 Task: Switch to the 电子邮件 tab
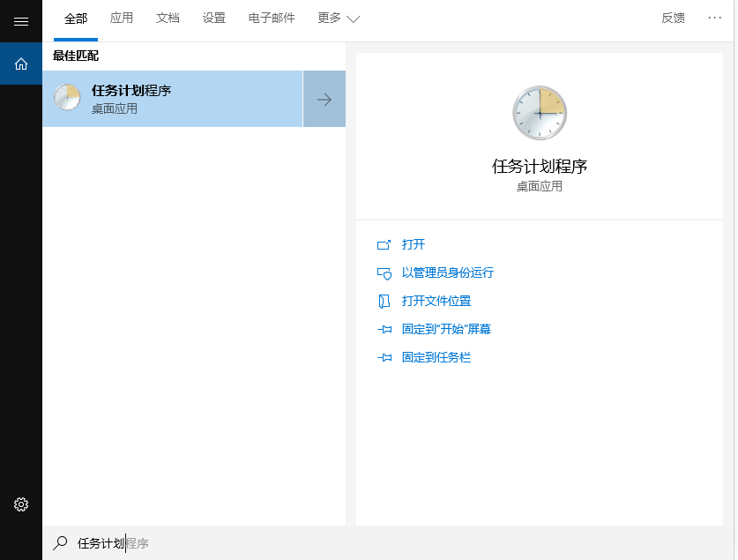pyautogui.click(x=272, y=19)
